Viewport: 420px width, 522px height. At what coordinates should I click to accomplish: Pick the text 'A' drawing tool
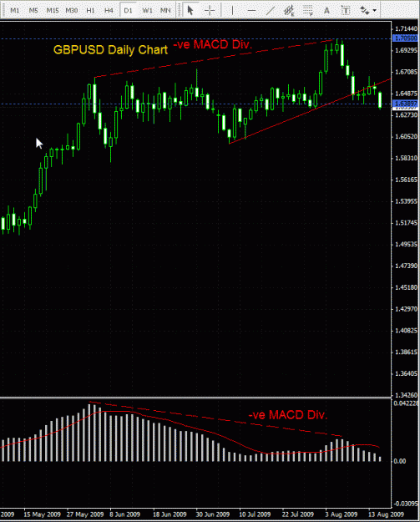pyautogui.click(x=326, y=11)
